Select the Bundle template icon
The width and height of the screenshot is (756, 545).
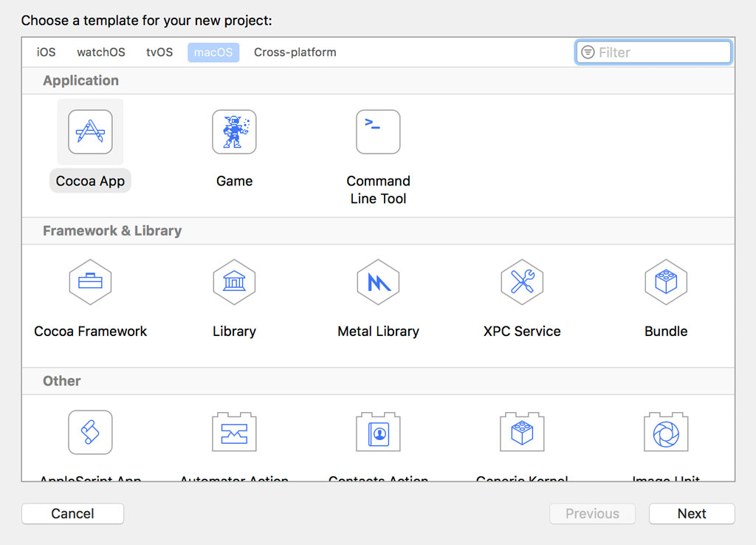click(666, 282)
